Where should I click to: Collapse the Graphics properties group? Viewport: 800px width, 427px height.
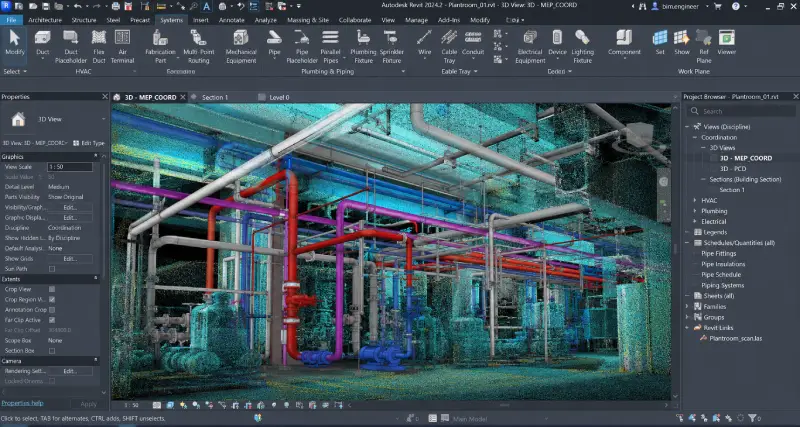point(96,157)
